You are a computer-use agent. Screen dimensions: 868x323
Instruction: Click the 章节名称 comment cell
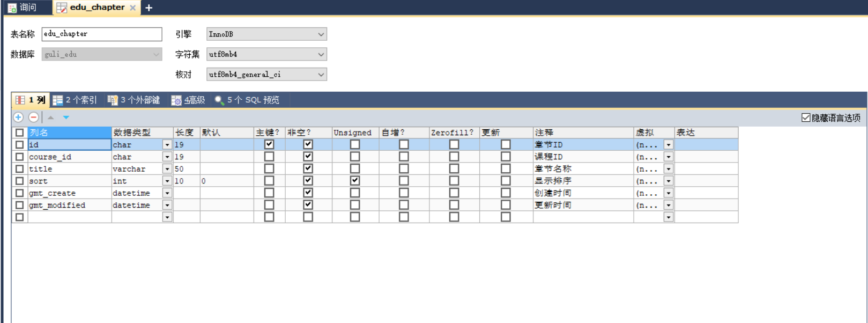pos(583,168)
